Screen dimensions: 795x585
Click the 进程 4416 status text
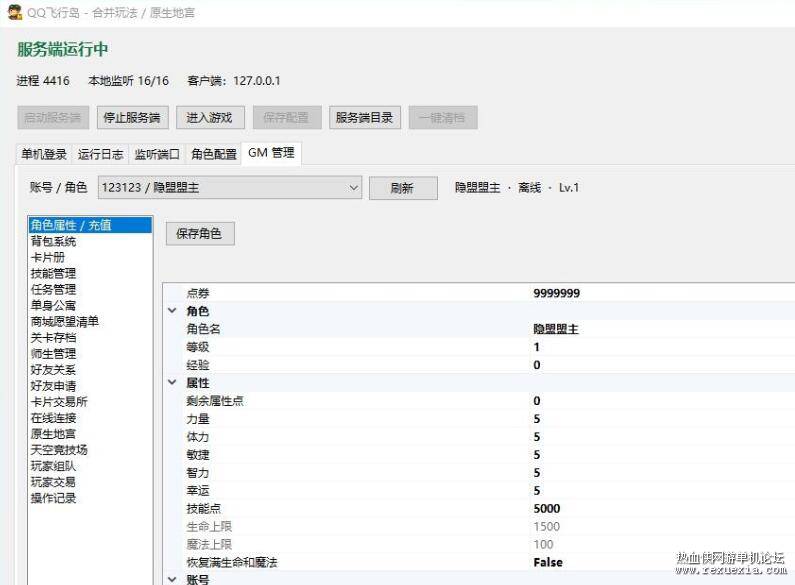[x=43, y=81]
